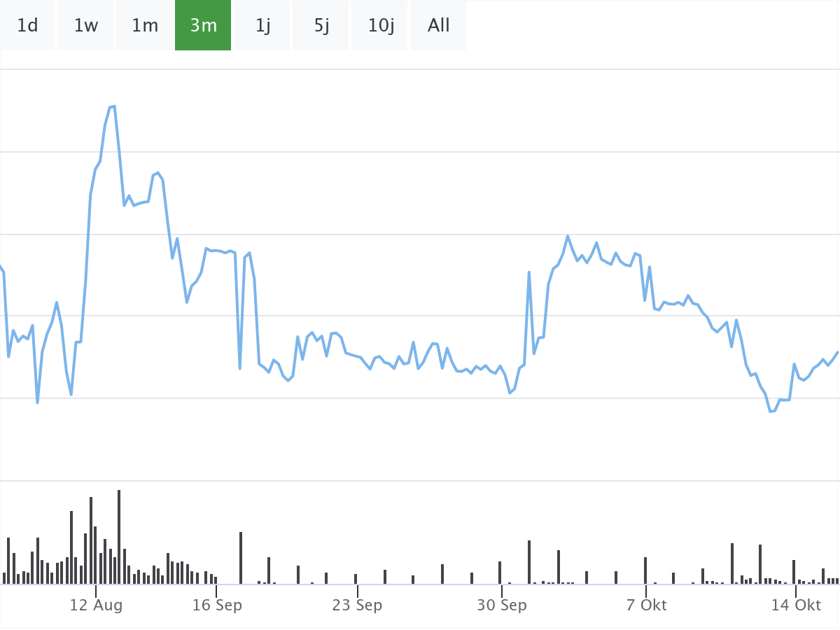Show the 1j time range
This screenshot has width=840, height=630.
(x=262, y=26)
